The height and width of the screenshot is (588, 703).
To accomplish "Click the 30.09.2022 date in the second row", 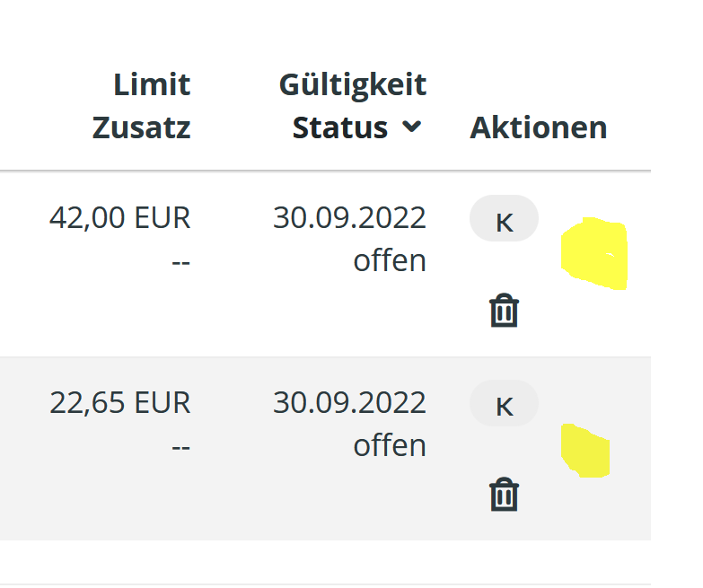I will (x=349, y=402).
